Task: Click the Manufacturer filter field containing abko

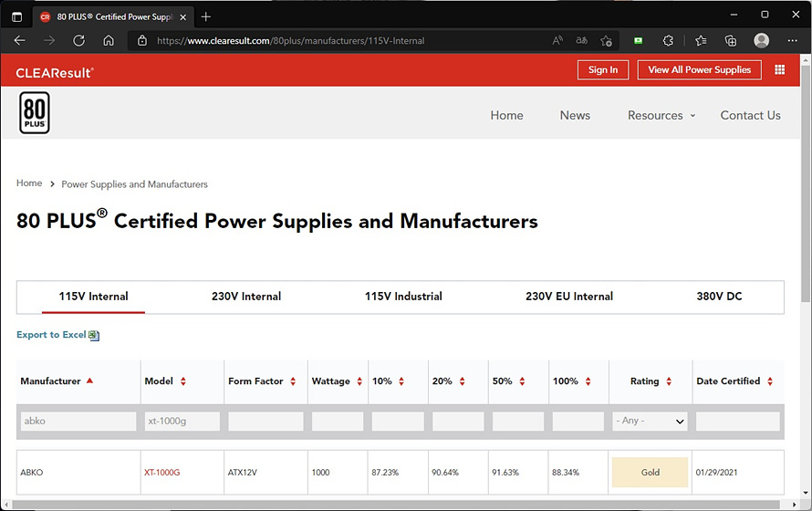Action: tap(78, 421)
